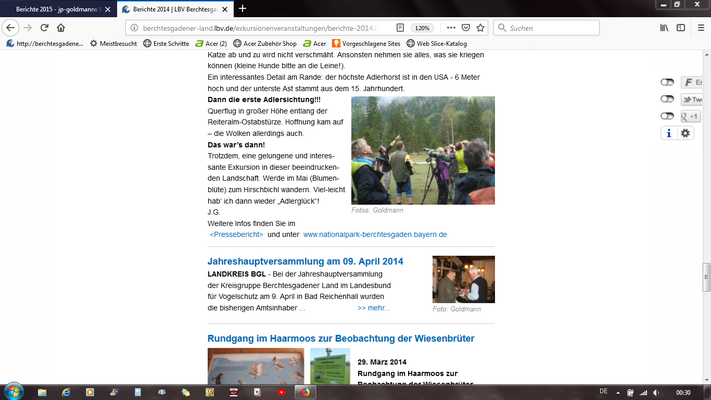Open the birds display board thumbnail
The height and width of the screenshot is (400, 711).
[x=256, y=366]
